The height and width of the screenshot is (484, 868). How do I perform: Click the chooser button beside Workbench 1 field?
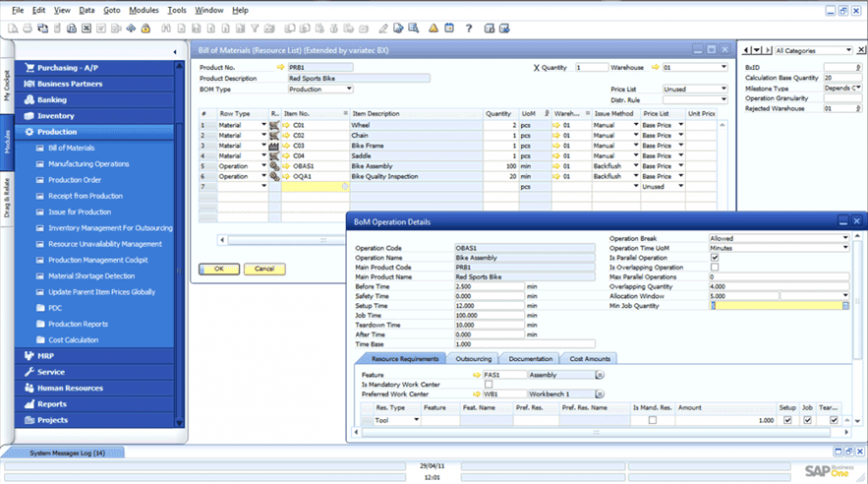pyautogui.click(x=600, y=394)
